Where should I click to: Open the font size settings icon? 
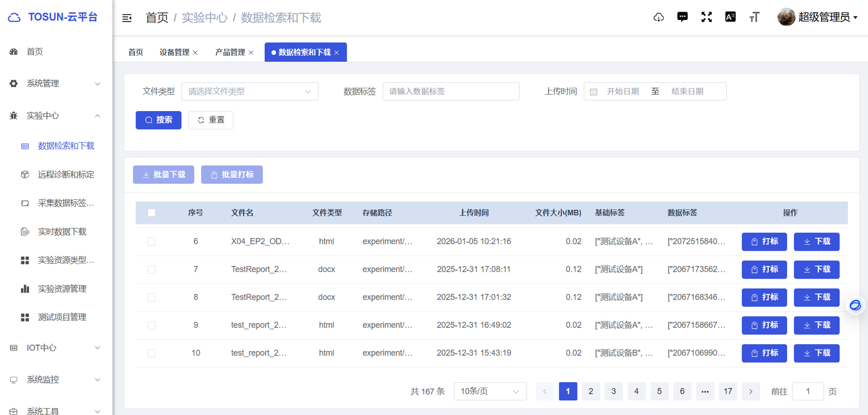coord(754,17)
